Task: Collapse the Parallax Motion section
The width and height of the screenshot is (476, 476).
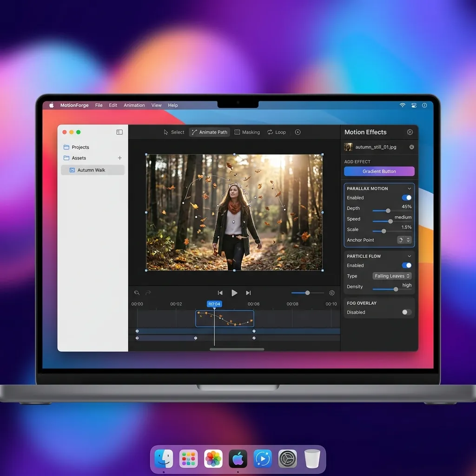Action: tap(409, 189)
